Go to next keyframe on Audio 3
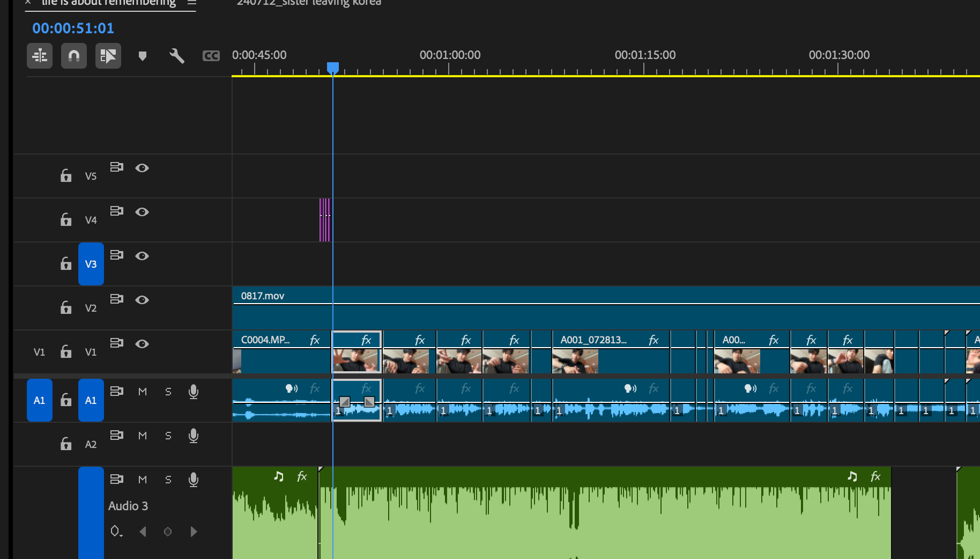This screenshot has height=559, width=980. pos(194,532)
